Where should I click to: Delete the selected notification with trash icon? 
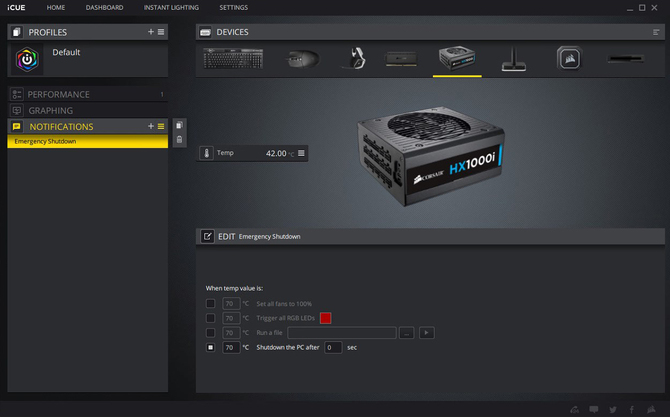(179, 139)
